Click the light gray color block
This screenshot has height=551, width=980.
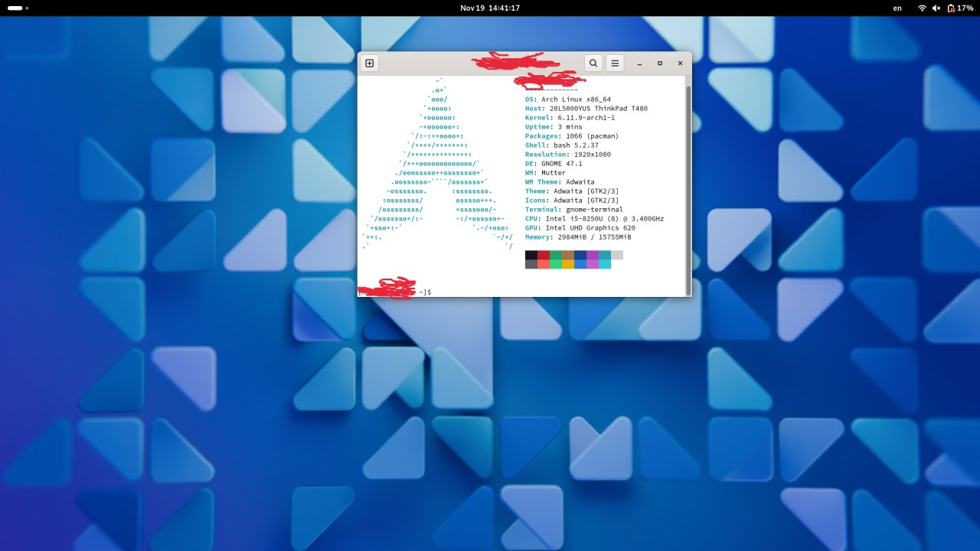(x=617, y=255)
